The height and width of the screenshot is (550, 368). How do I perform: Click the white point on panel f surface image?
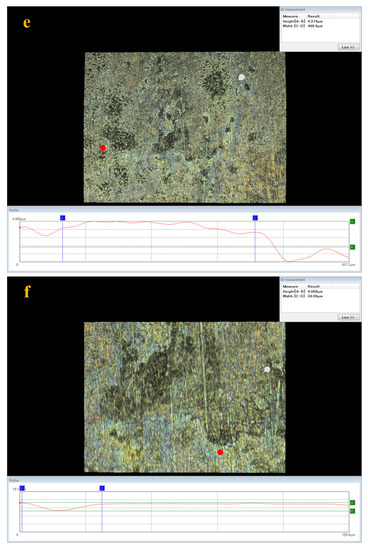coord(267,369)
